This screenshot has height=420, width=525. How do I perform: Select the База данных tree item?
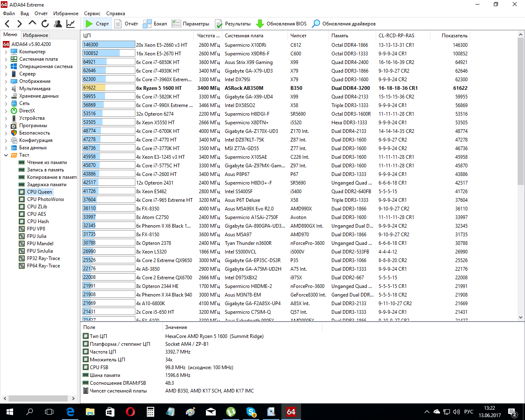pos(28,148)
